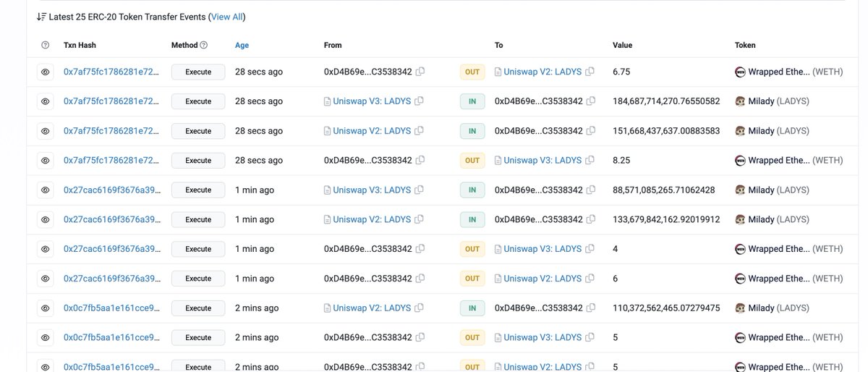Copy Uniswap V2 To address in 6.75 row
This screenshot has width=868, height=372.
click(590, 72)
